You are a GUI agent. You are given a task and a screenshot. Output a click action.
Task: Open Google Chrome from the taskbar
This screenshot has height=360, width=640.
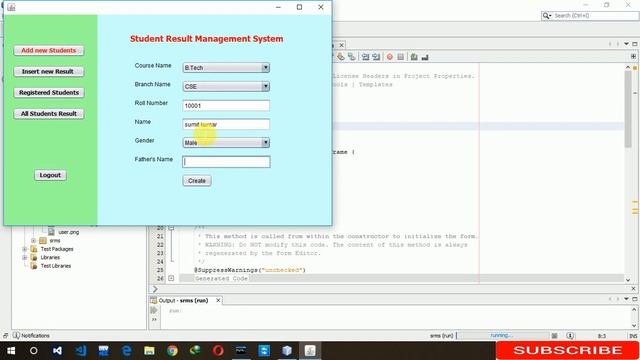pos(172,351)
